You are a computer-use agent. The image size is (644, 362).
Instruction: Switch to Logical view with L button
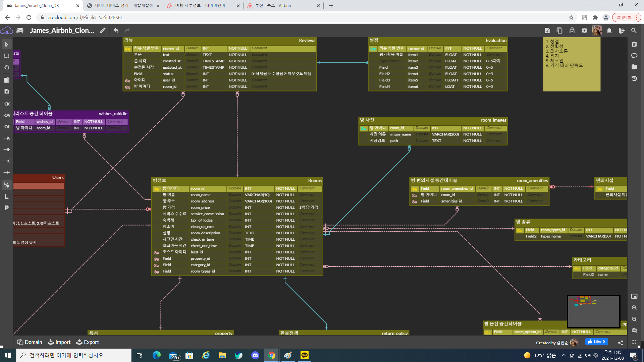pyautogui.click(x=6, y=196)
